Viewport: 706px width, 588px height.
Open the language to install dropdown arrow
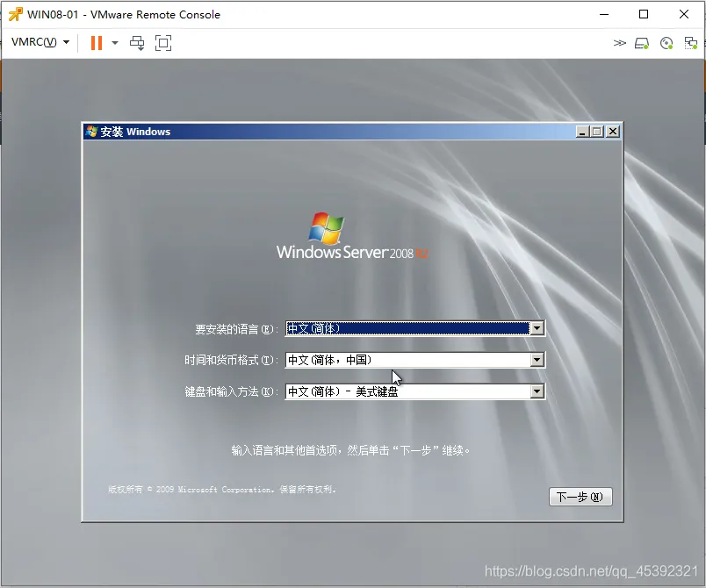537,328
